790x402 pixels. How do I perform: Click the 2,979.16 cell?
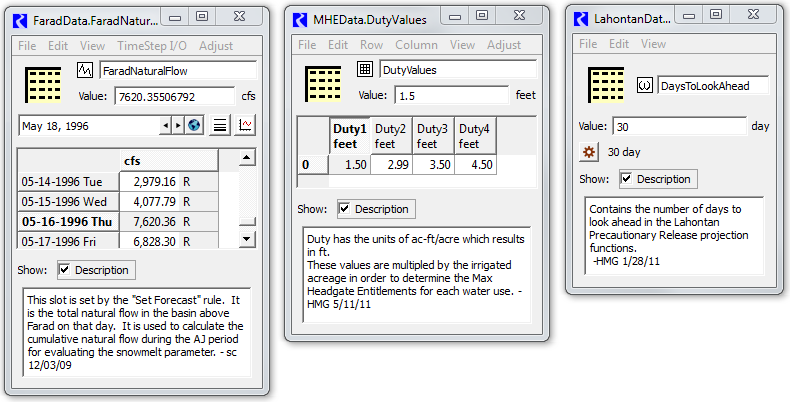(x=169, y=181)
